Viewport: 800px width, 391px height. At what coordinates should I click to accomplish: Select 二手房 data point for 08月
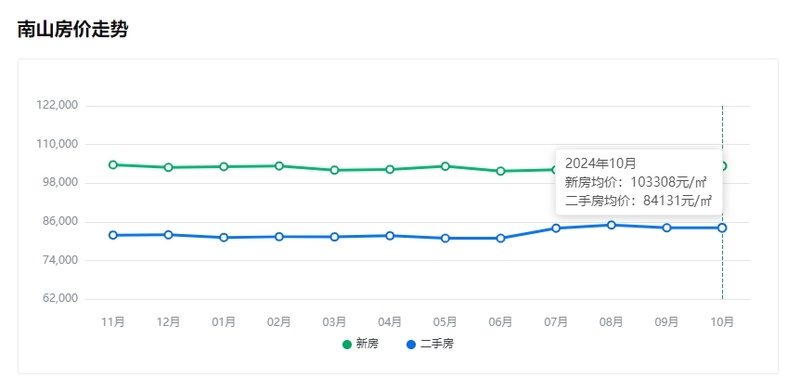pyautogui.click(x=611, y=225)
